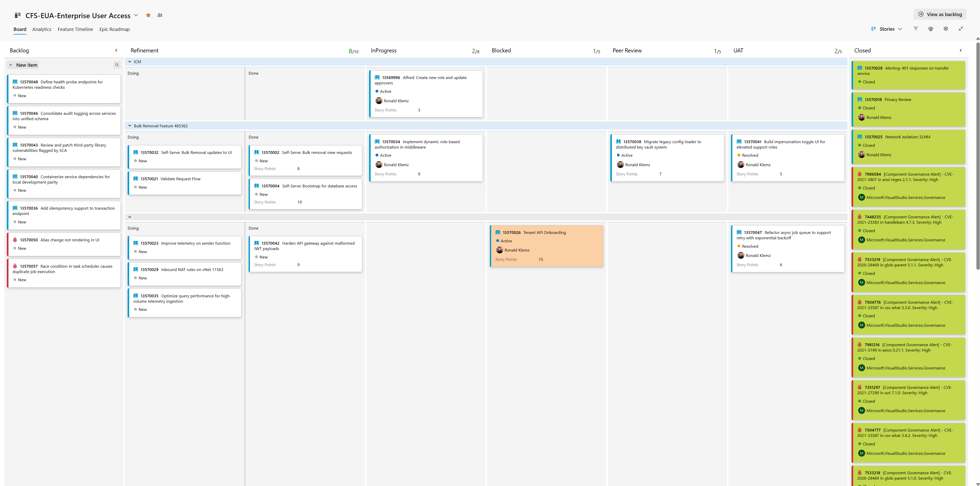Screen dimensions: 980x486
Task: Open the board filter icon
Action: [x=915, y=29]
